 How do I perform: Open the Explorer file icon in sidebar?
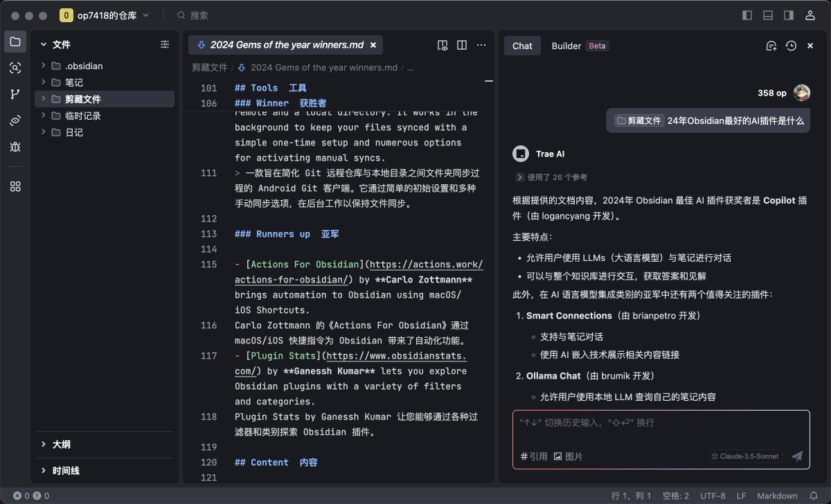coord(15,42)
